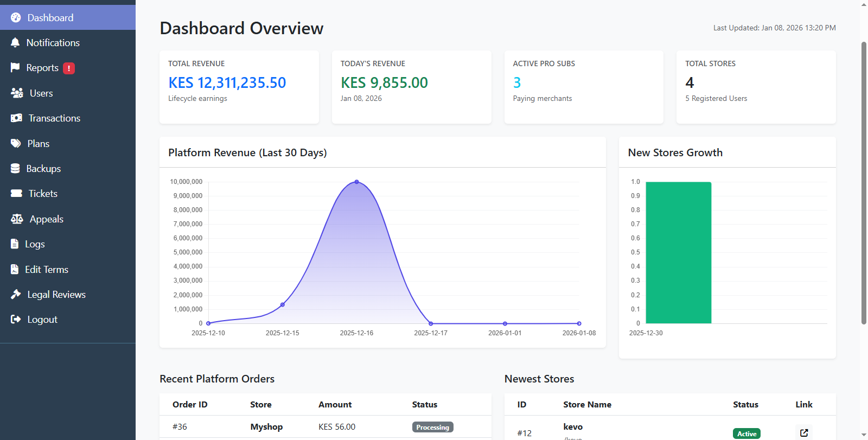The width and height of the screenshot is (868, 440).
Task: Click the Reports flag icon
Action: tap(15, 68)
